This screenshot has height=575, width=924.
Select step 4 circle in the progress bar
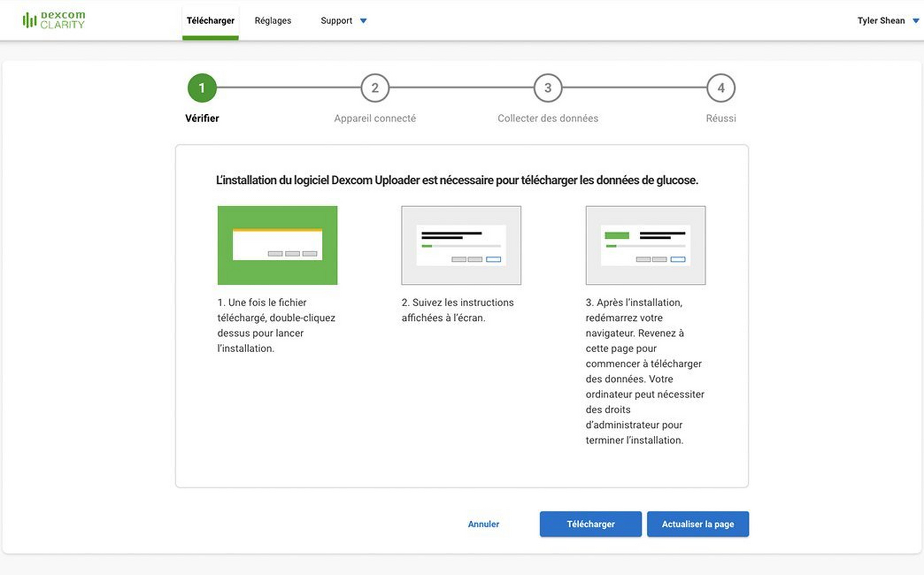tap(721, 88)
